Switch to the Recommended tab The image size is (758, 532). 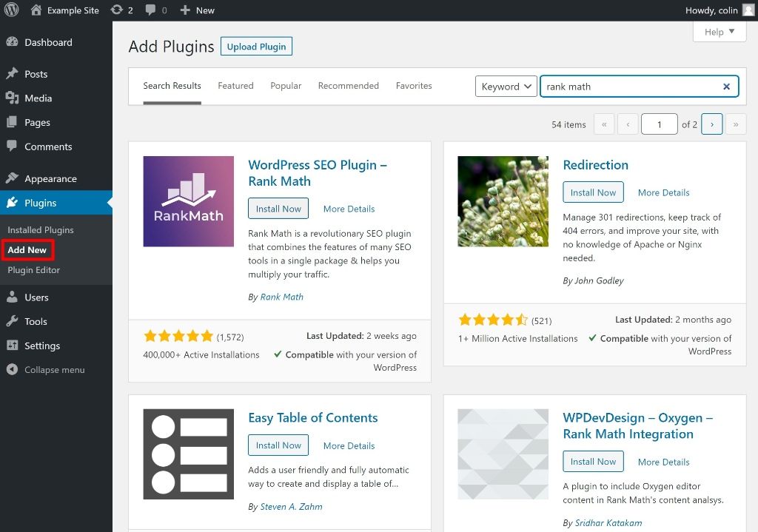pos(348,86)
